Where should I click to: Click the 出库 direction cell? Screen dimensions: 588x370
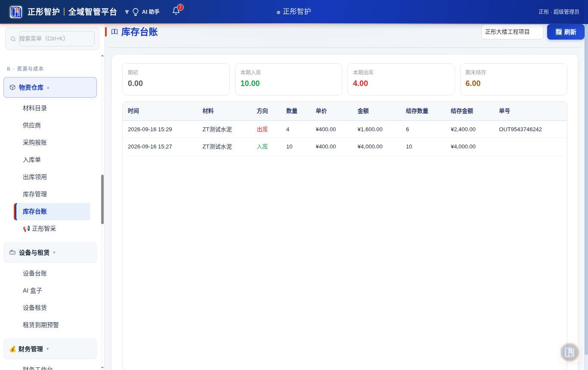point(262,129)
